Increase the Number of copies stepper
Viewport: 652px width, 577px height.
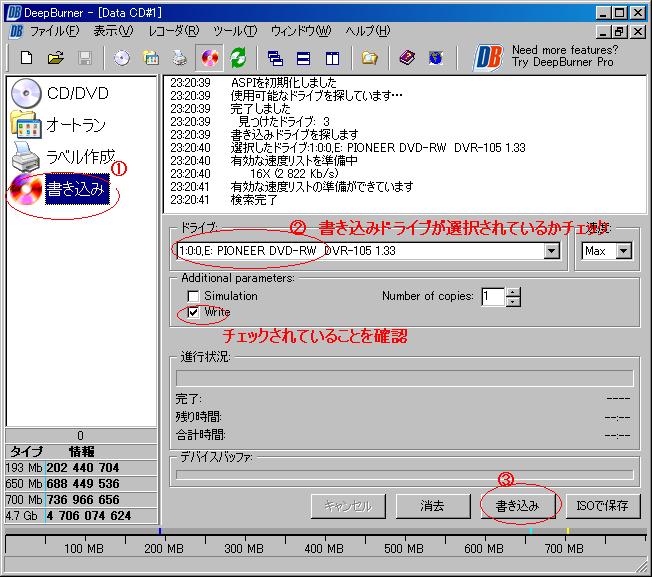514,292
